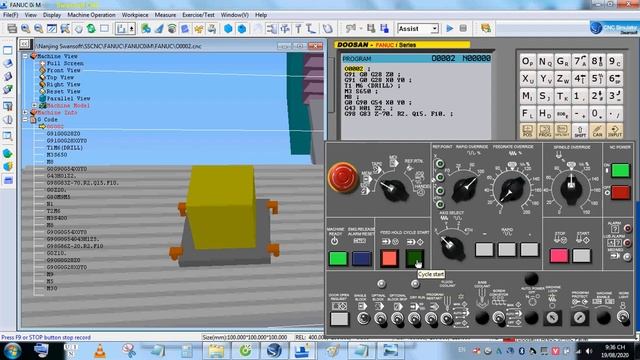Screen dimensions: 640x360
Task: Open the dropdown arrow beside the coordinate toolbar icon
Action: [131, 29]
